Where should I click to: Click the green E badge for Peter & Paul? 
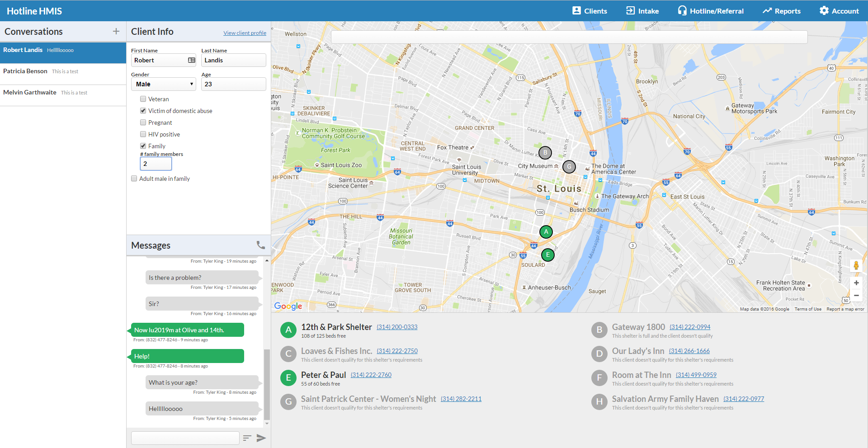(288, 378)
